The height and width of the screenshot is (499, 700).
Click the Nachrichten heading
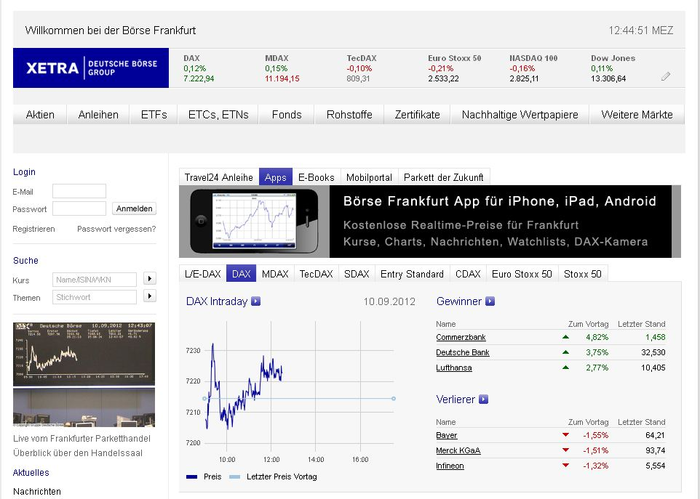(x=37, y=491)
